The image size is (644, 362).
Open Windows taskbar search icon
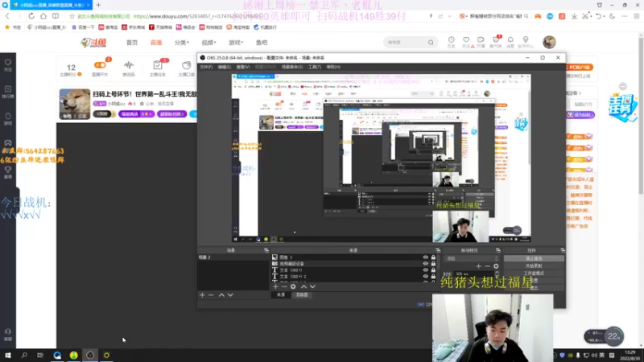[24, 355]
